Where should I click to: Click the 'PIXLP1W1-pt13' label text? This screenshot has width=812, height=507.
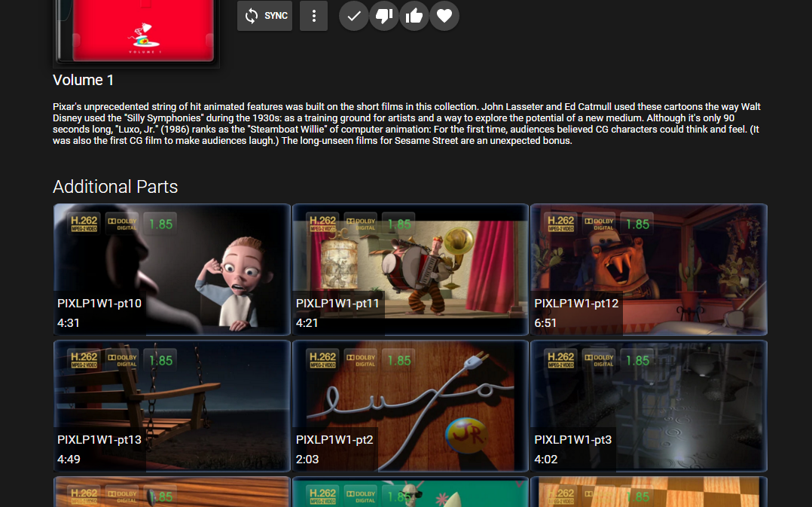tap(99, 440)
